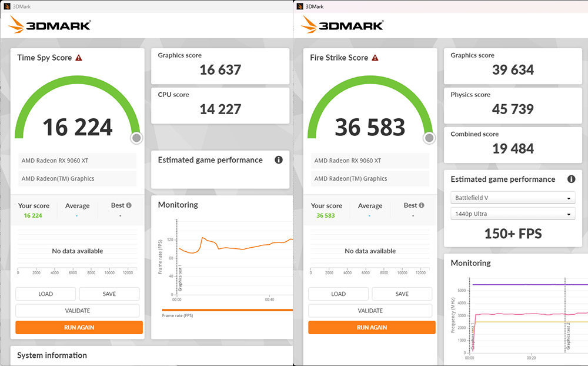Screen dimensions: 588x366
Task: Open the Estimated game performance info icon in Fire Strike window
Action: [x=571, y=179]
